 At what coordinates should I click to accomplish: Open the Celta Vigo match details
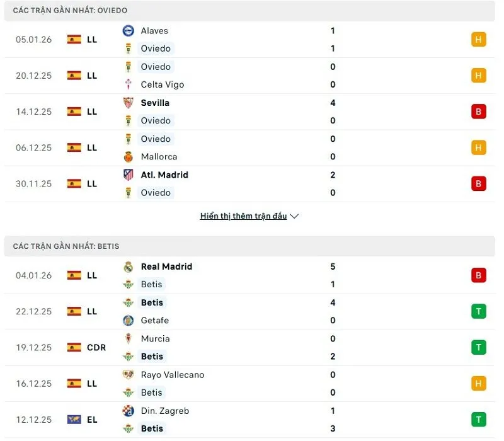pyautogui.click(x=252, y=76)
